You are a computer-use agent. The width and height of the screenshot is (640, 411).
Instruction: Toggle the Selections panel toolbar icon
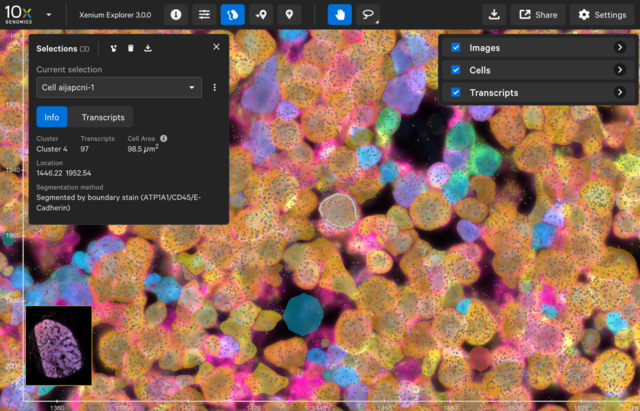click(x=232, y=15)
